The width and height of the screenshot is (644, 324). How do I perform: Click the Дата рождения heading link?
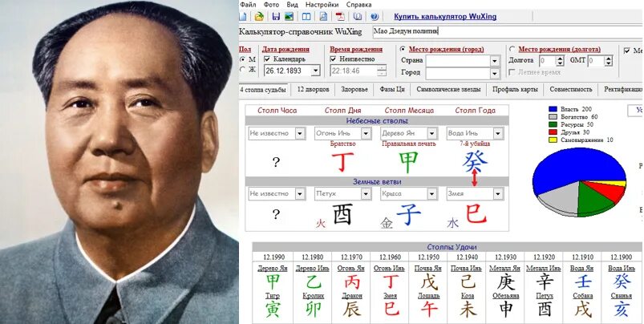click(x=286, y=49)
